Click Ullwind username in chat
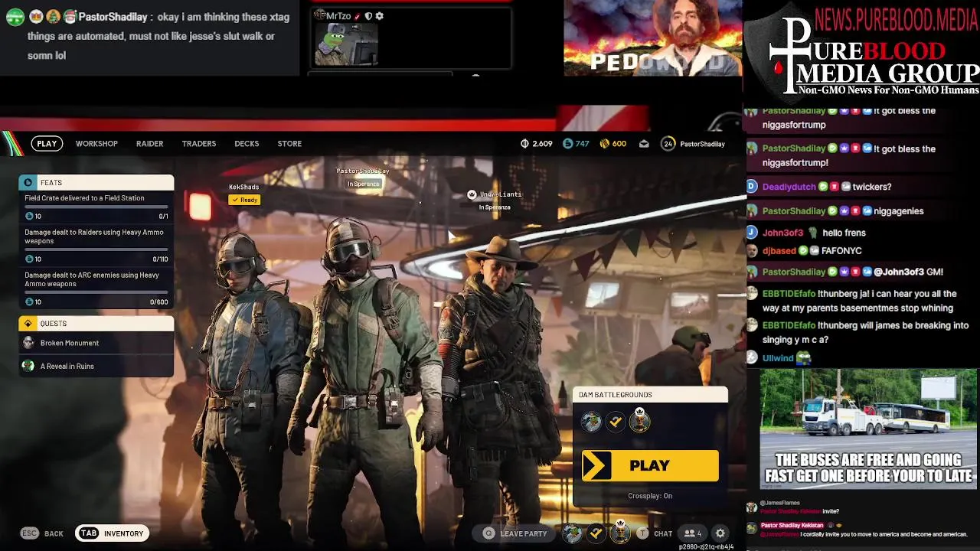The image size is (980, 551). 778,357
